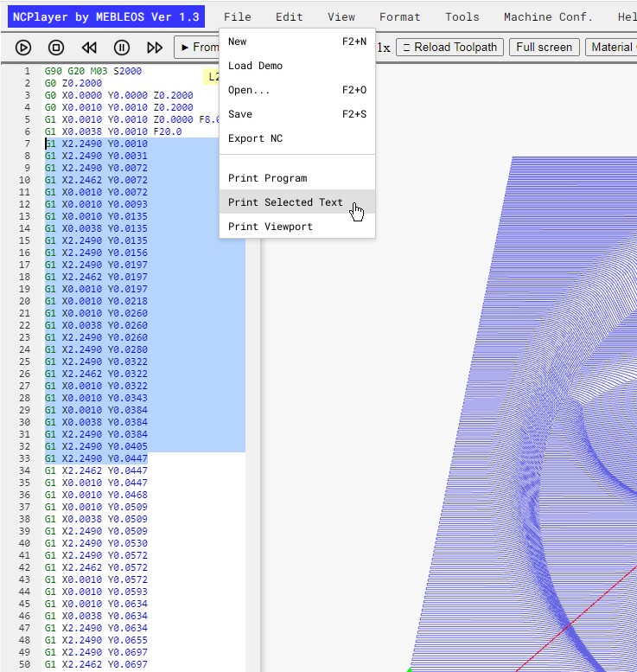637x672 pixels.
Task: Click the Stop playback icon
Action: point(56,48)
